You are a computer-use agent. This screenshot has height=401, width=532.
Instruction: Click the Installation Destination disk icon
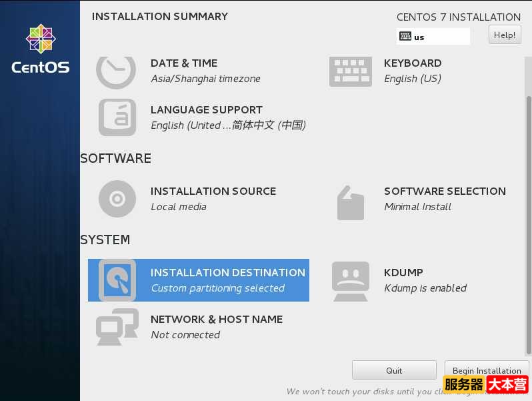[117, 280]
